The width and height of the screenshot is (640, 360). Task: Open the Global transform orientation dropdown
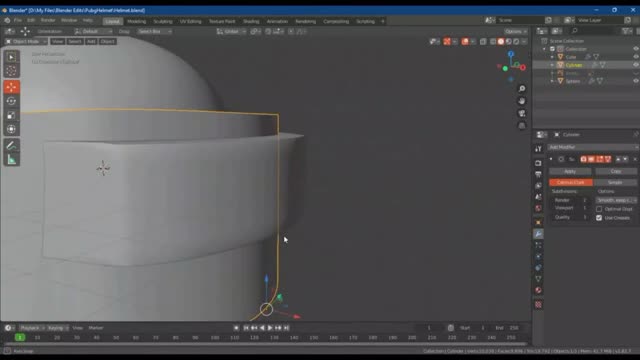click(x=231, y=31)
